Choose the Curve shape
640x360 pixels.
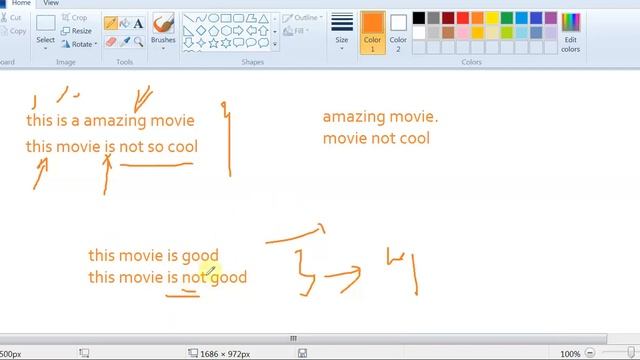coord(201,18)
